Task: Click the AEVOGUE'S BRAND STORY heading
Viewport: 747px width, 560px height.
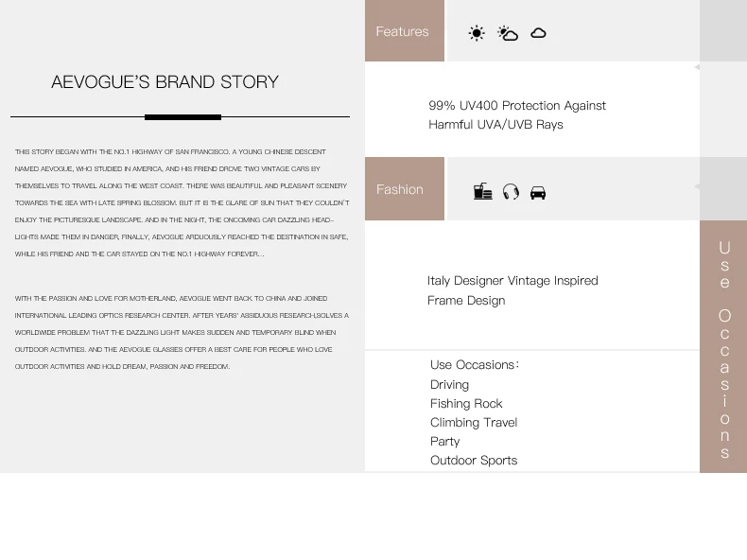Action: (165, 82)
